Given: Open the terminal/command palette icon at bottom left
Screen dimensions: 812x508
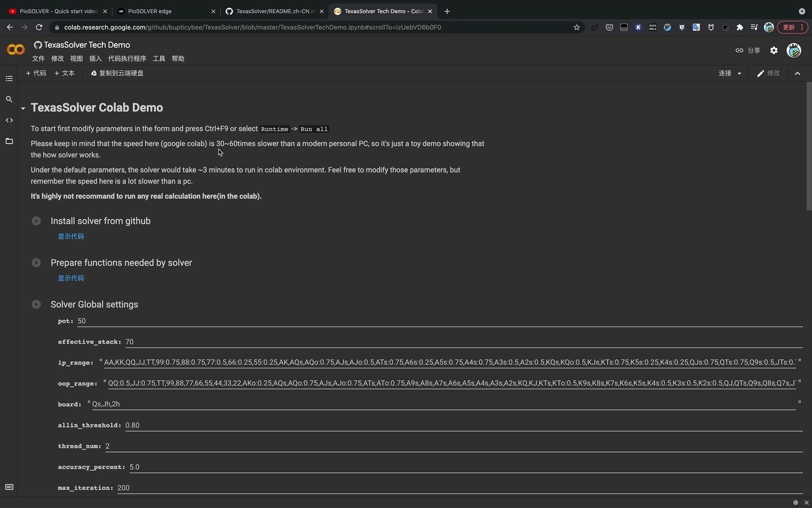Looking at the screenshot, I should click(x=9, y=487).
